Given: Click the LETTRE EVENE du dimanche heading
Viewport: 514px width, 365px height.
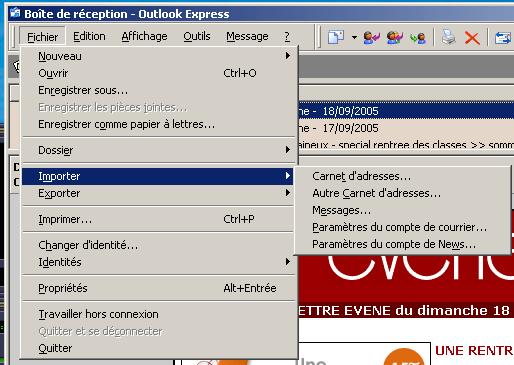Looking at the screenshot, I should pyautogui.click(x=403, y=310).
